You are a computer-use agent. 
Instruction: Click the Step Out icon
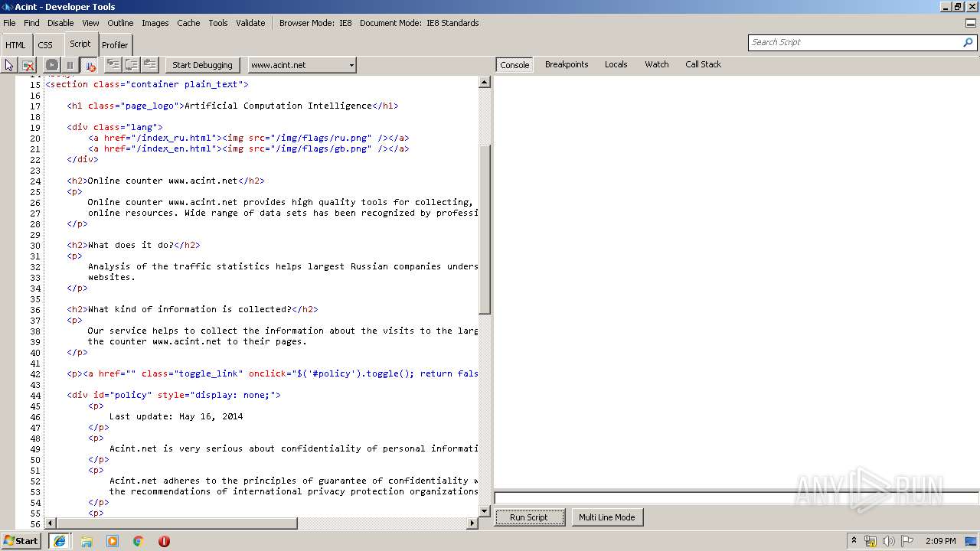(150, 65)
